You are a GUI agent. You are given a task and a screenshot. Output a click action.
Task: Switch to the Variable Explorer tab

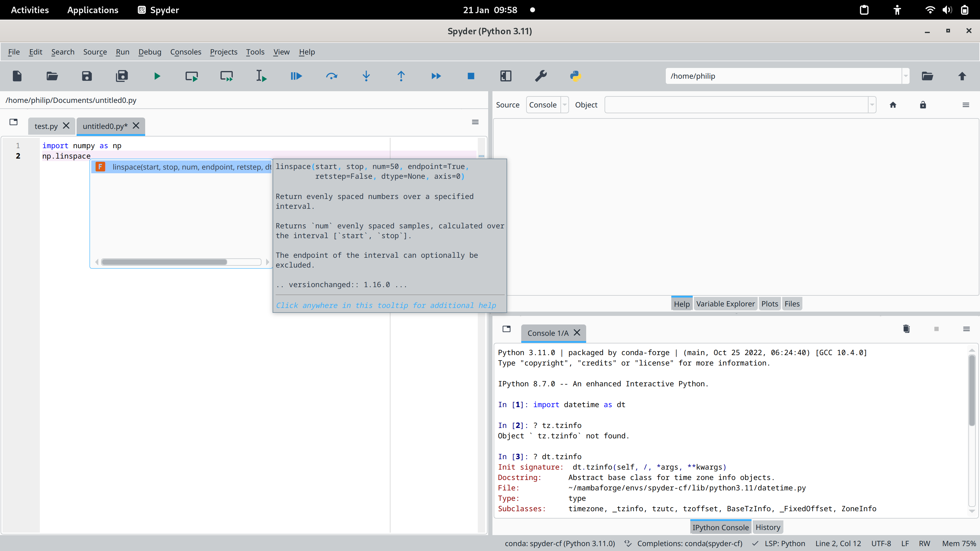[725, 304]
